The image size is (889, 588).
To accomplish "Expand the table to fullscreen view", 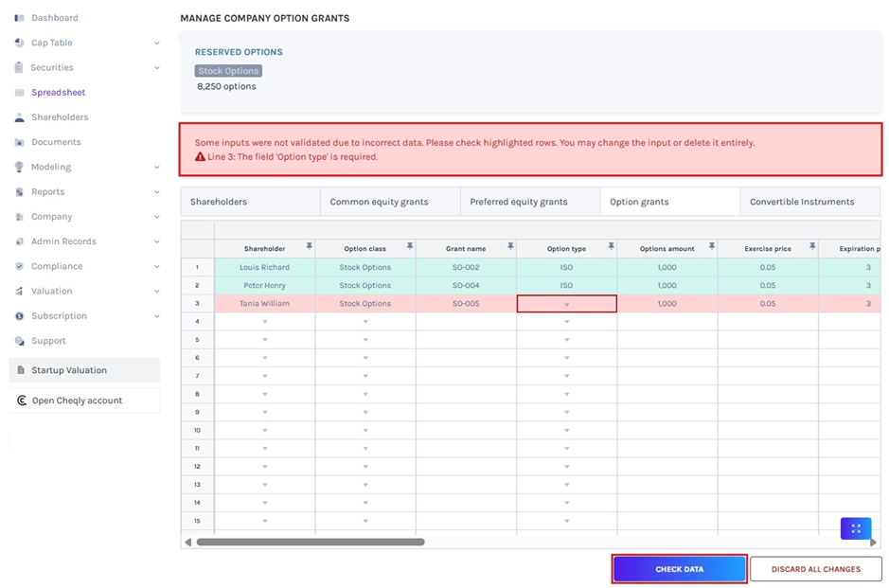I will click(x=855, y=528).
